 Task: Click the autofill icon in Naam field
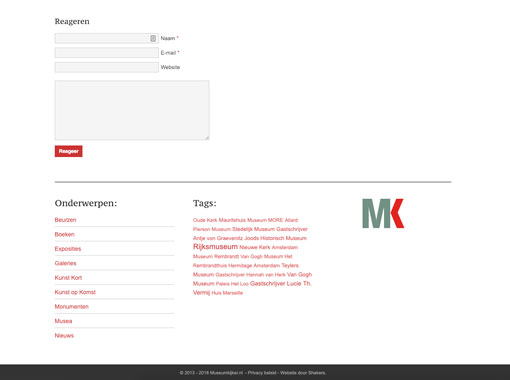(153, 38)
